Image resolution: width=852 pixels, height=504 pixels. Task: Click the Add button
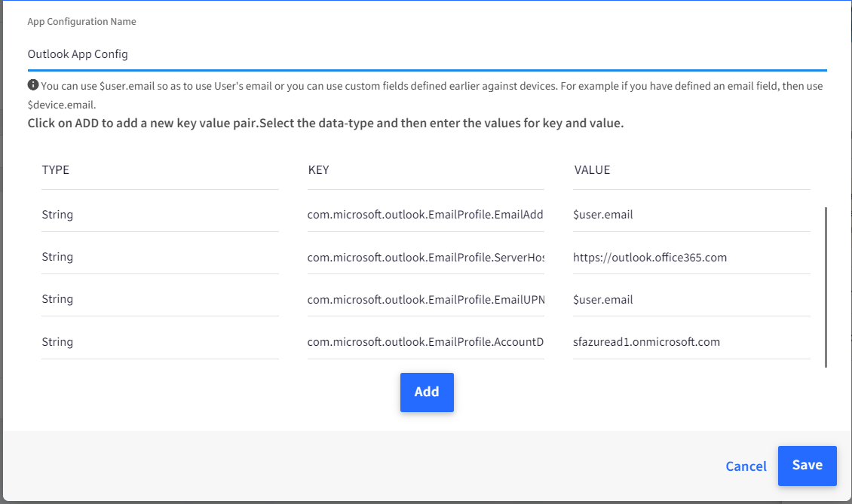click(427, 392)
